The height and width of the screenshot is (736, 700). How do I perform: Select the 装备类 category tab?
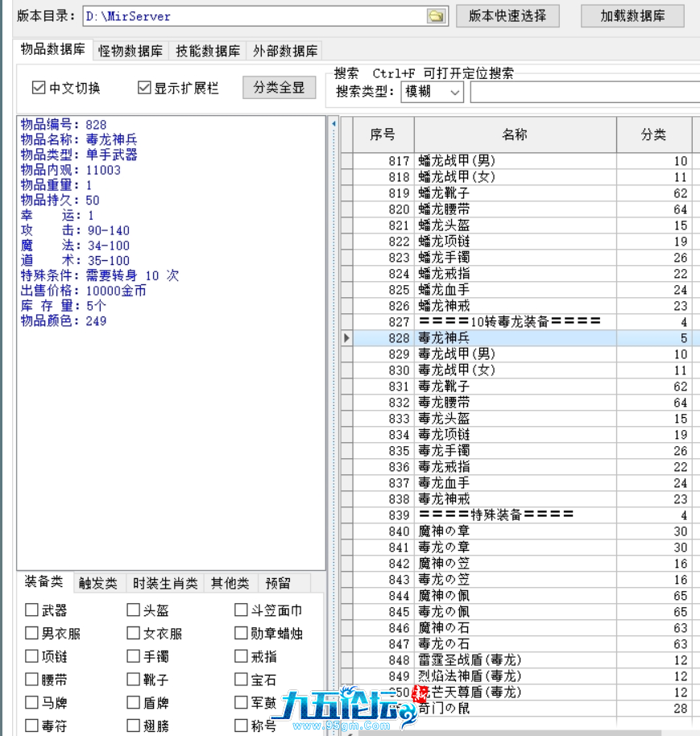pos(43,582)
